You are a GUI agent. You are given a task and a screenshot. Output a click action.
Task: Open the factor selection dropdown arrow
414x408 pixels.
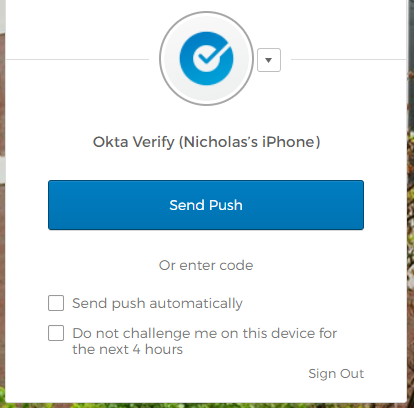click(x=269, y=60)
